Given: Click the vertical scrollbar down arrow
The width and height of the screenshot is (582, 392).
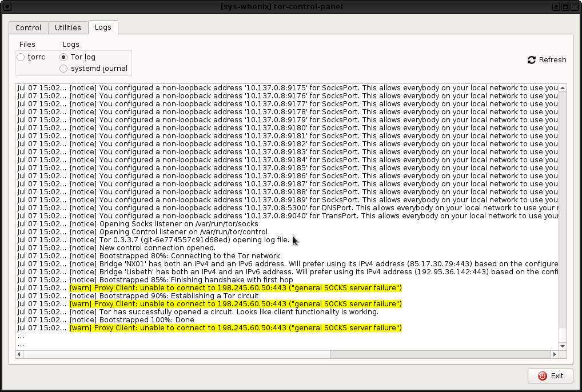Looking at the screenshot, I should [x=563, y=346].
